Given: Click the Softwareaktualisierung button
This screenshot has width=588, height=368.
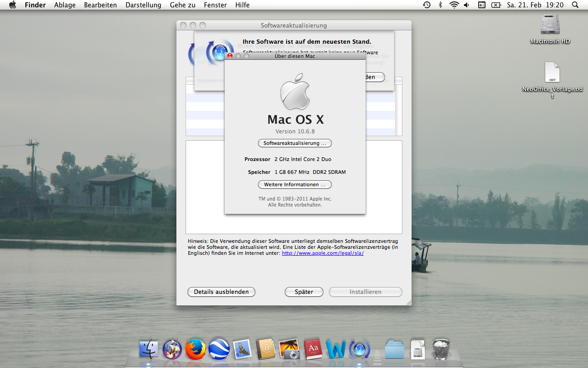Looking at the screenshot, I should [294, 143].
